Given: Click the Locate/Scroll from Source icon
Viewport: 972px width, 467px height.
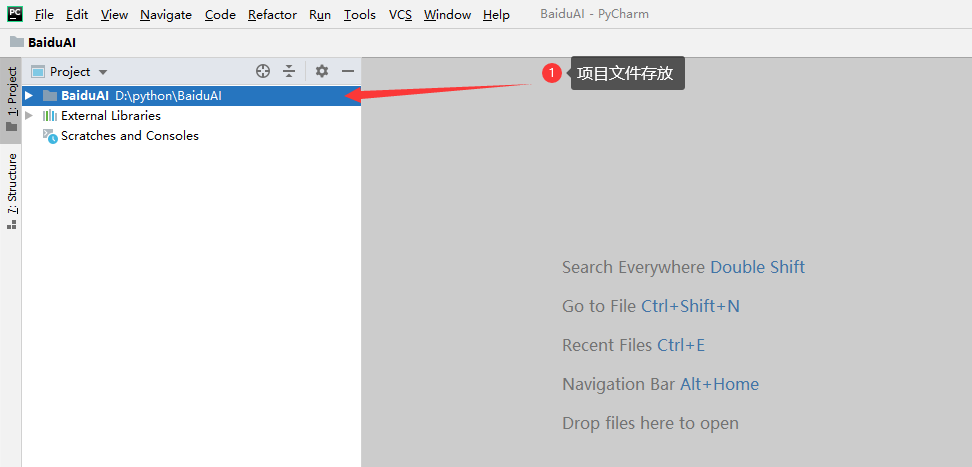Looking at the screenshot, I should [263, 71].
